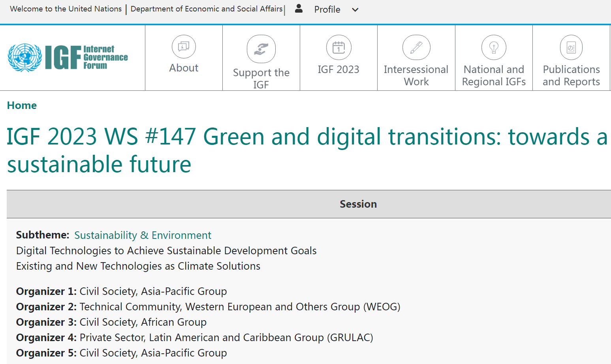
Task: Open the Support the IGF menu text
Action: [x=261, y=78]
